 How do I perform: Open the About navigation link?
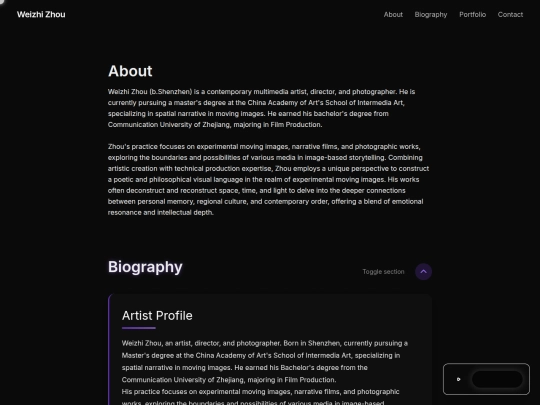(393, 14)
